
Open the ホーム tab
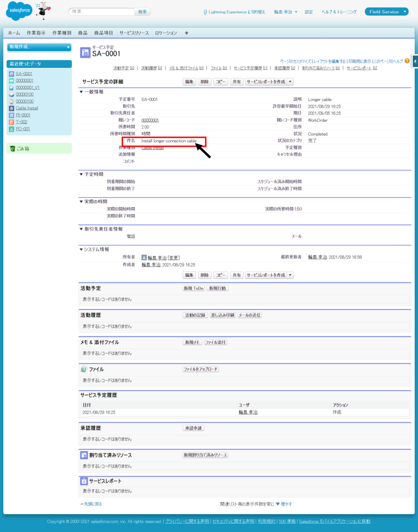(x=14, y=33)
